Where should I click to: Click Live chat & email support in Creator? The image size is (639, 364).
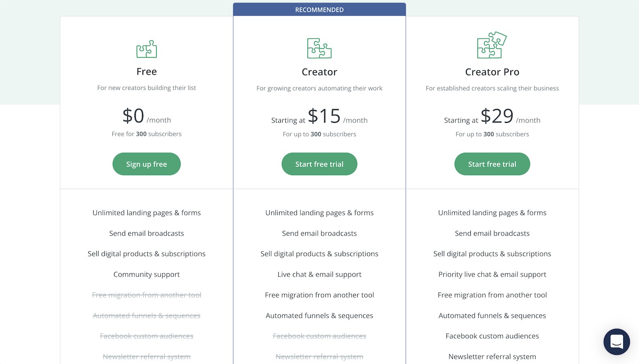[x=319, y=274]
